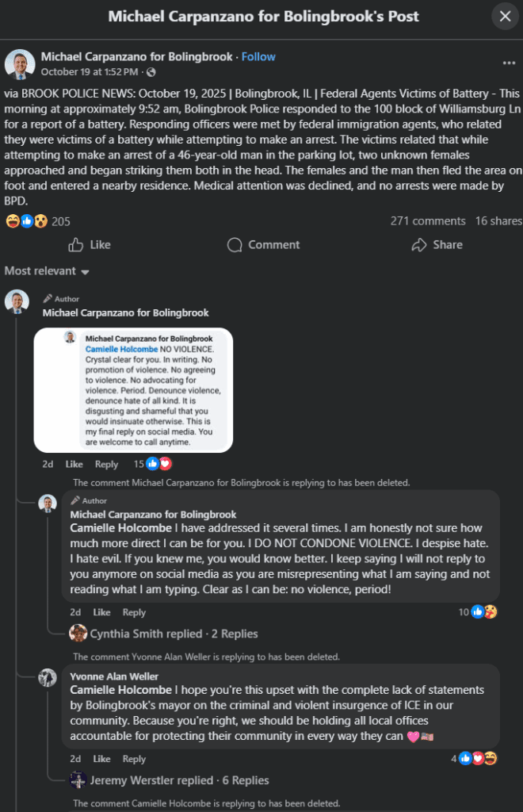Click the Share arrow button

(x=437, y=245)
